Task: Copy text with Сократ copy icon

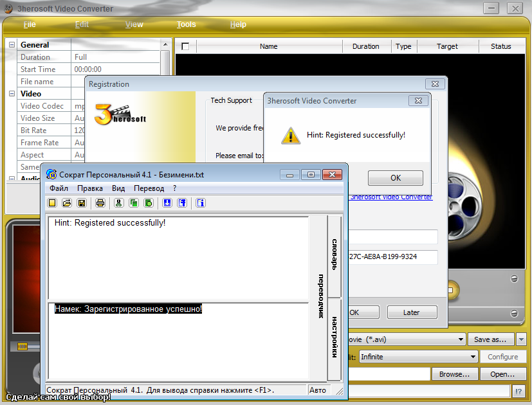Action: 134,203
